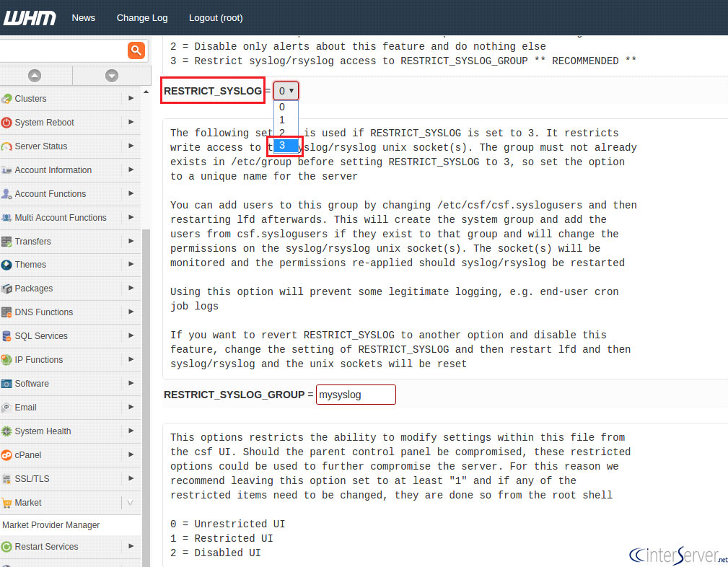Click the Clusters sidebar icon

coord(6,99)
